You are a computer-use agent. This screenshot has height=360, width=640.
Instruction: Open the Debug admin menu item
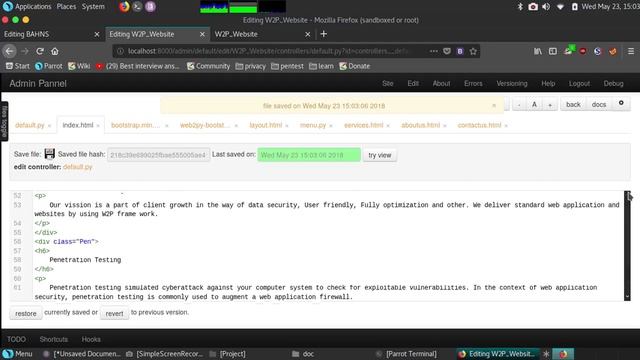point(613,83)
